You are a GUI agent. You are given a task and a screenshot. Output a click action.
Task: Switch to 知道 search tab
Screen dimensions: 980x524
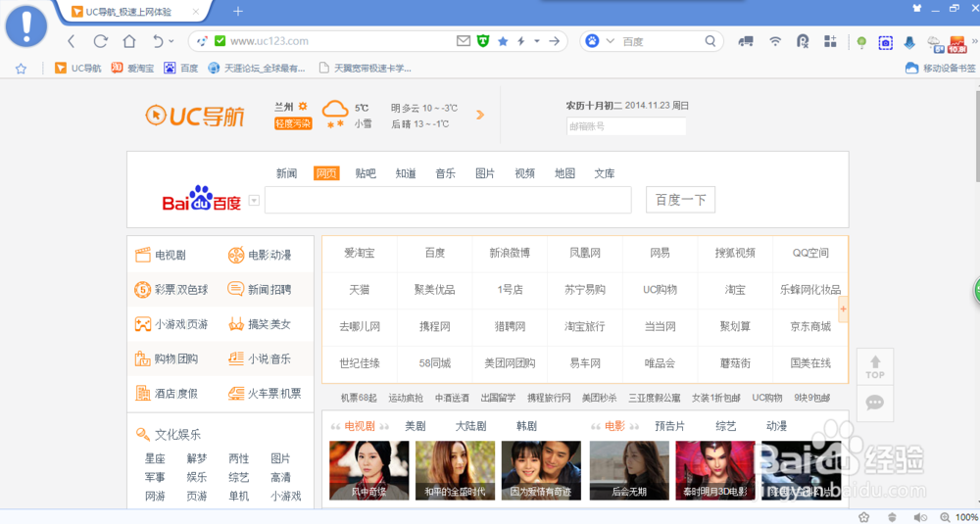tap(406, 173)
